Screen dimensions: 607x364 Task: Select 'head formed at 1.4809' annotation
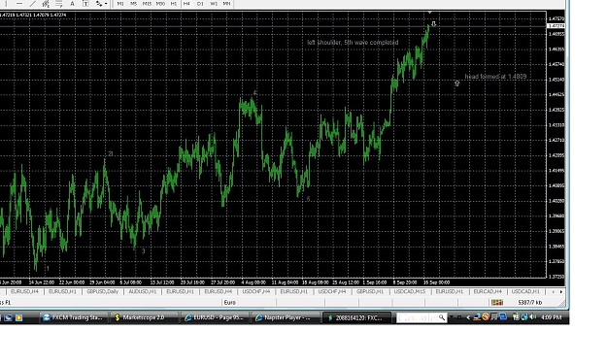495,77
